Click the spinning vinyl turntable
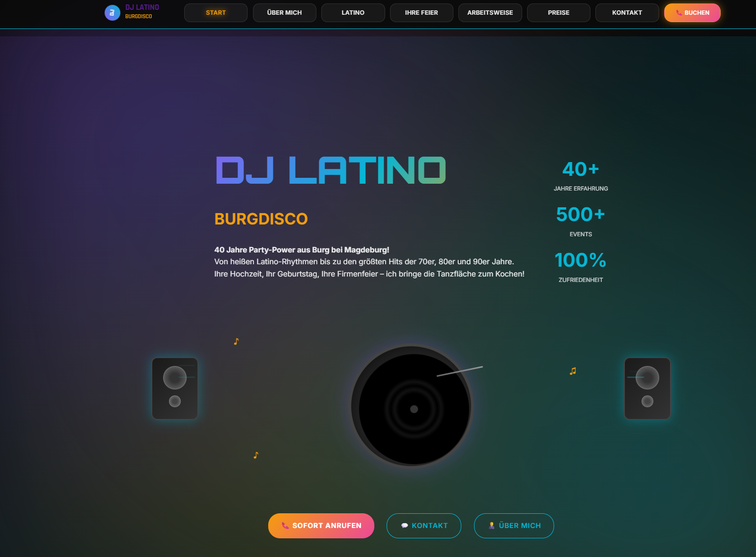The width and height of the screenshot is (756, 557). pyautogui.click(x=412, y=407)
